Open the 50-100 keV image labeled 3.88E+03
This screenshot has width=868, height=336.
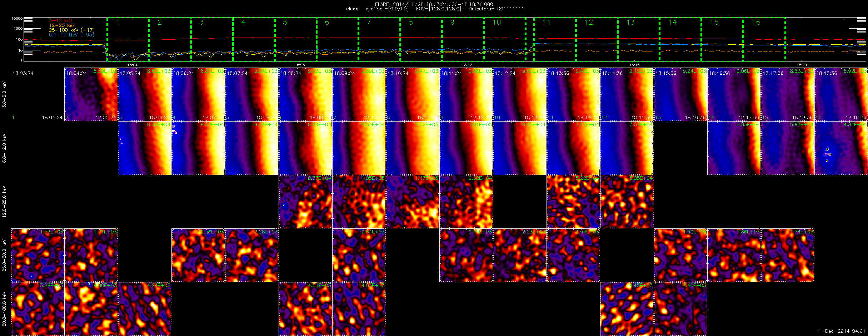38,309
